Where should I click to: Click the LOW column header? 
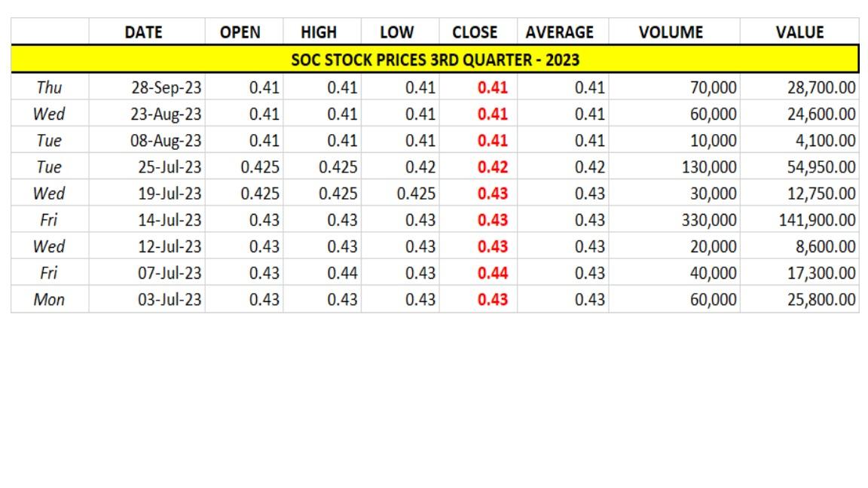(x=396, y=32)
